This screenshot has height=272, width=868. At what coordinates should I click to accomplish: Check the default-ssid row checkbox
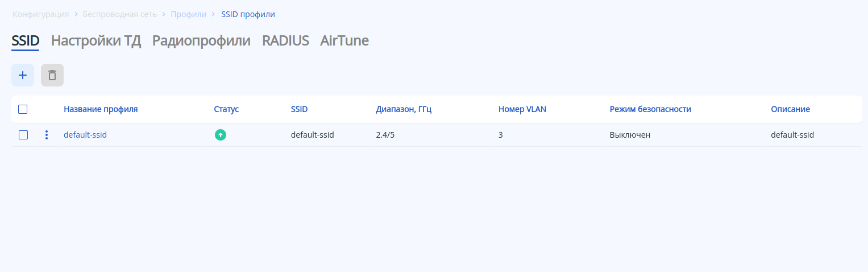pyautogui.click(x=23, y=135)
